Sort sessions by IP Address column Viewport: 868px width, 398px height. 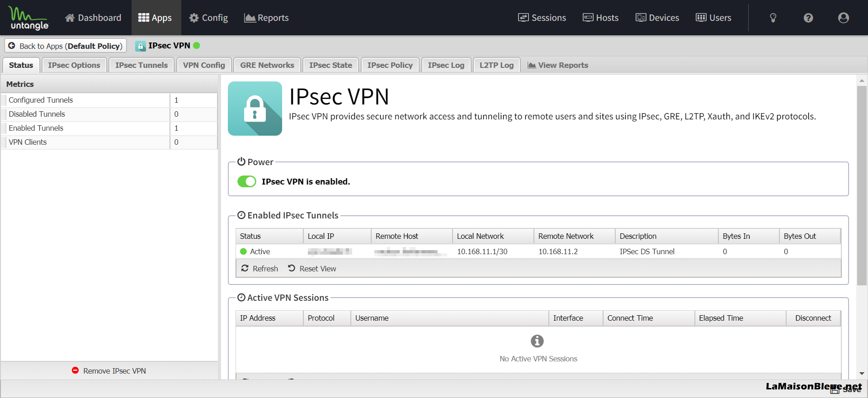(x=269, y=318)
